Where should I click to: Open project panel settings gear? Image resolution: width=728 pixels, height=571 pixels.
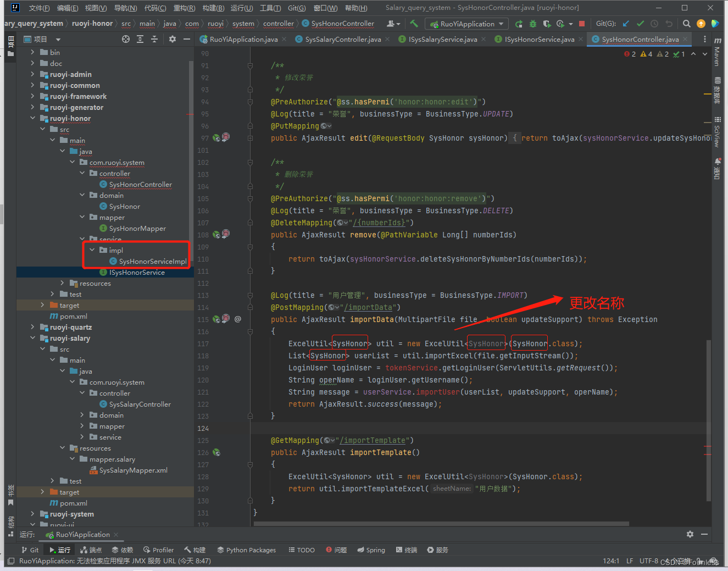point(173,39)
